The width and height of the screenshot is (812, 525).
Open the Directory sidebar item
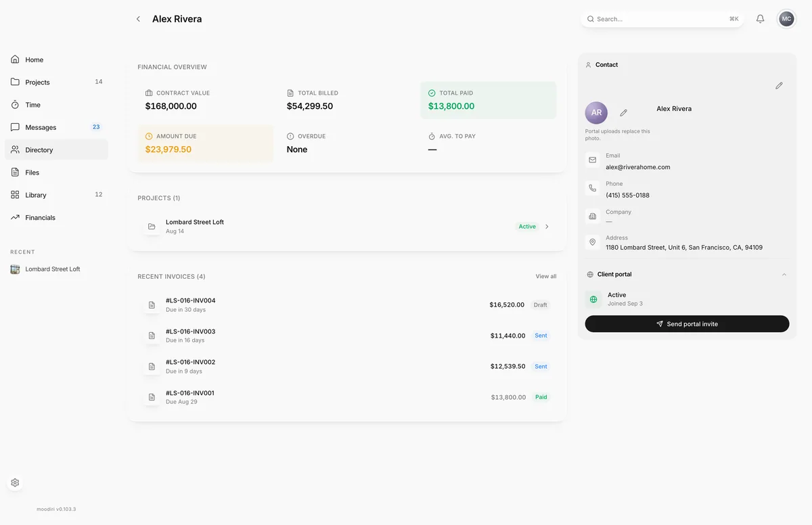pos(56,150)
